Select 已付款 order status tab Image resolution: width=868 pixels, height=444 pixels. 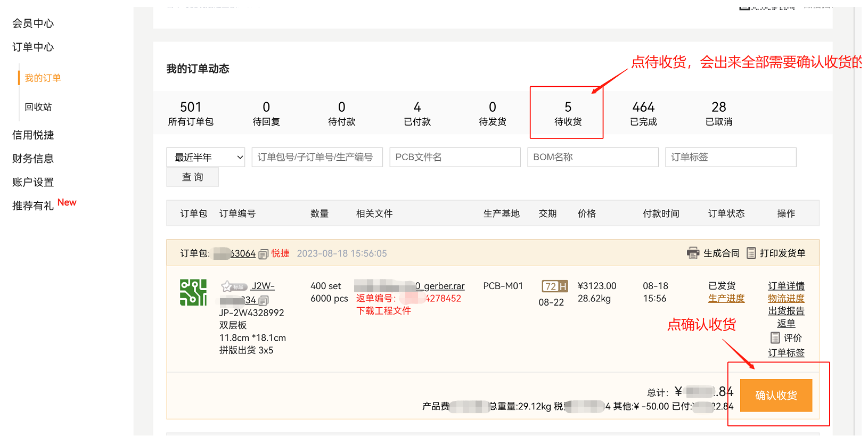click(x=417, y=113)
